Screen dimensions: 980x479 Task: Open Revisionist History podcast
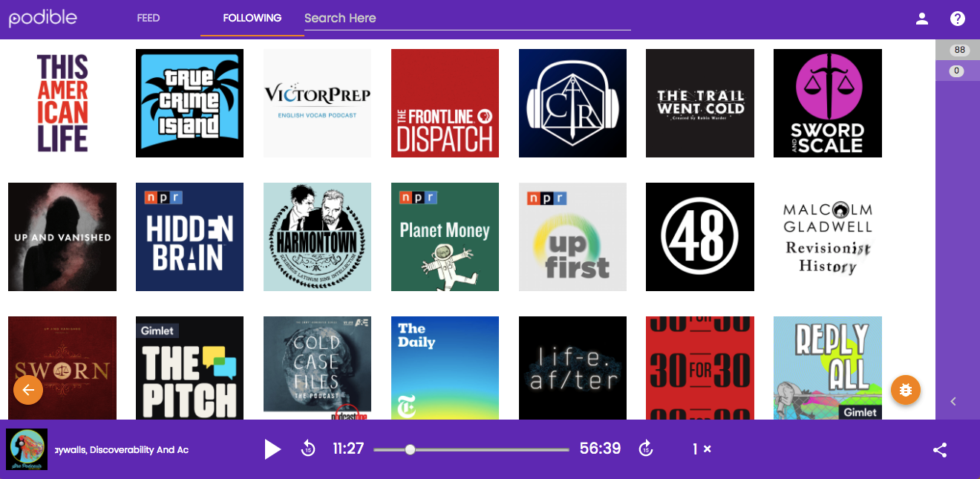(x=828, y=237)
